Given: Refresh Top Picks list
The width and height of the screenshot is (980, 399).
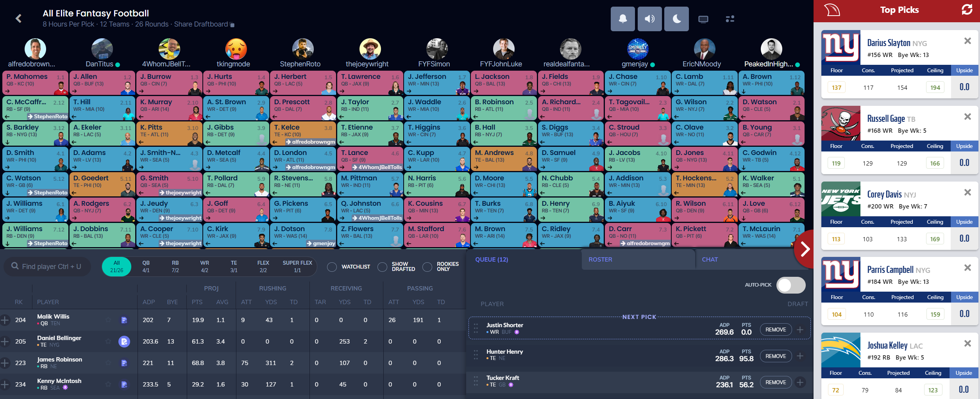Looking at the screenshot, I should [x=967, y=10].
